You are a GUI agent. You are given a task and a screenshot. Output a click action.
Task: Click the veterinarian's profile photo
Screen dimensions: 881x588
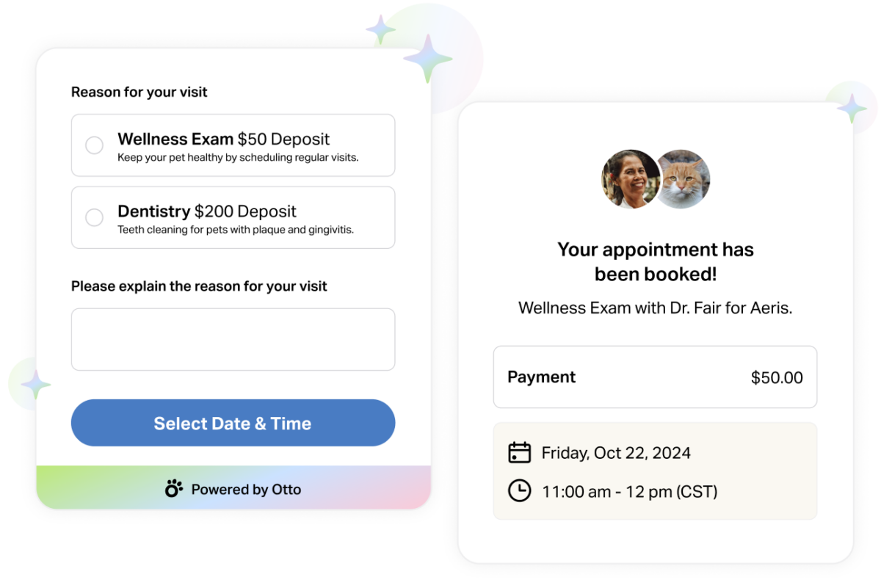point(630,179)
